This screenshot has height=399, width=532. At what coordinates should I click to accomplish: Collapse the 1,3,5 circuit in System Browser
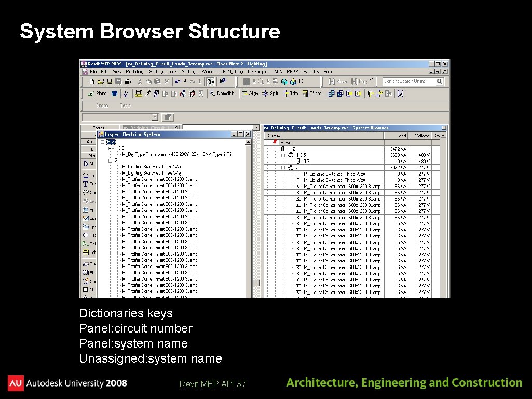tap(283, 155)
